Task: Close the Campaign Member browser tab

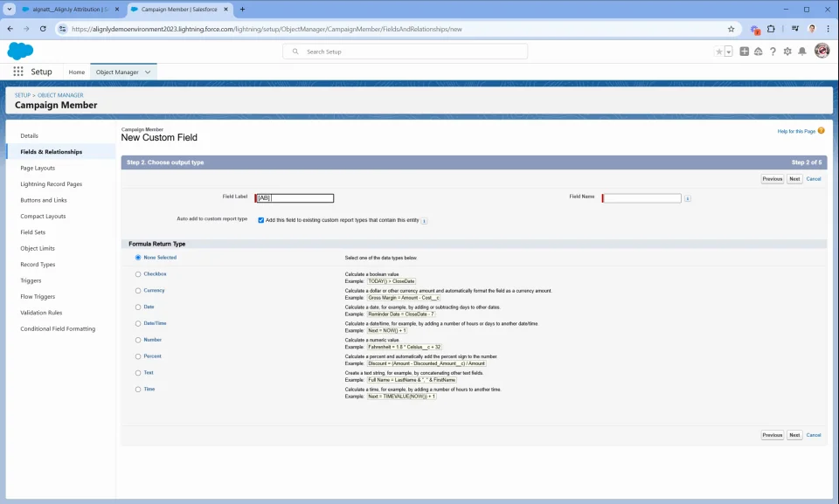Action: point(225,9)
